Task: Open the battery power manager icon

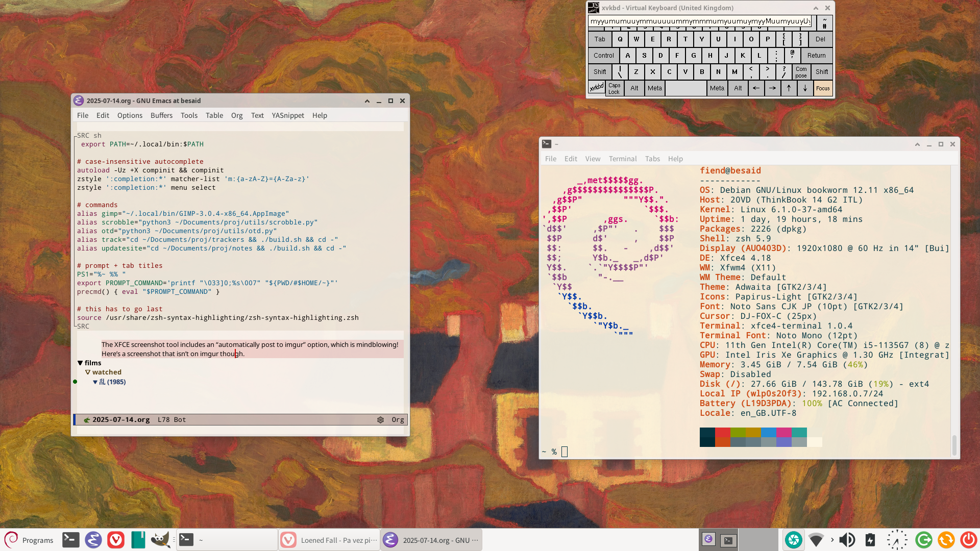Action: [x=870, y=540]
